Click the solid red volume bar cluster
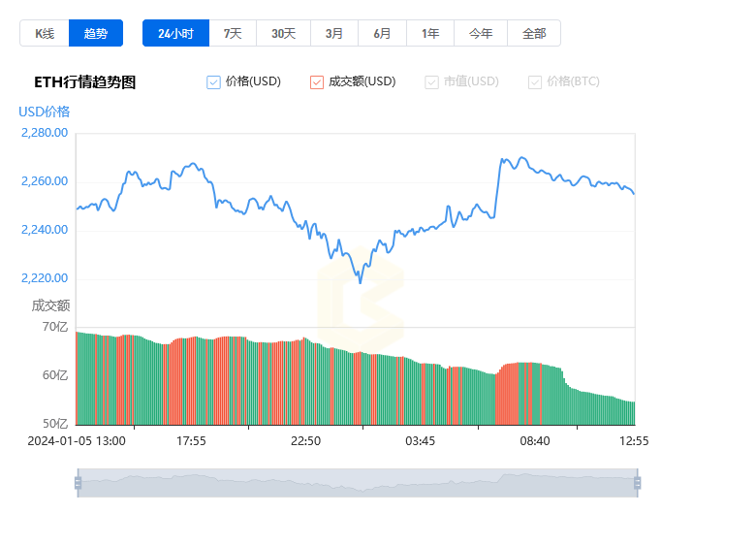The height and width of the screenshot is (546, 756). tap(507, 394)
